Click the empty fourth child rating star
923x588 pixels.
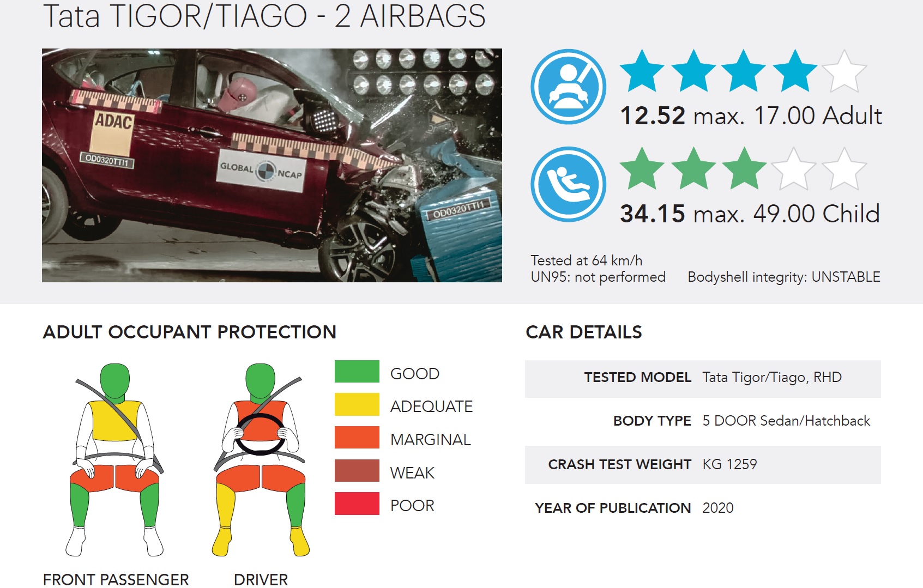[x=794, y=168]
